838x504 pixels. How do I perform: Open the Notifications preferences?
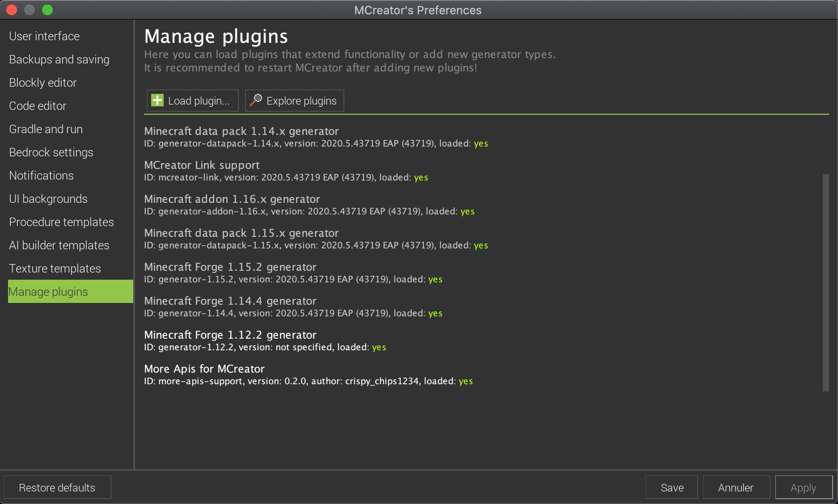pos(41,175)
